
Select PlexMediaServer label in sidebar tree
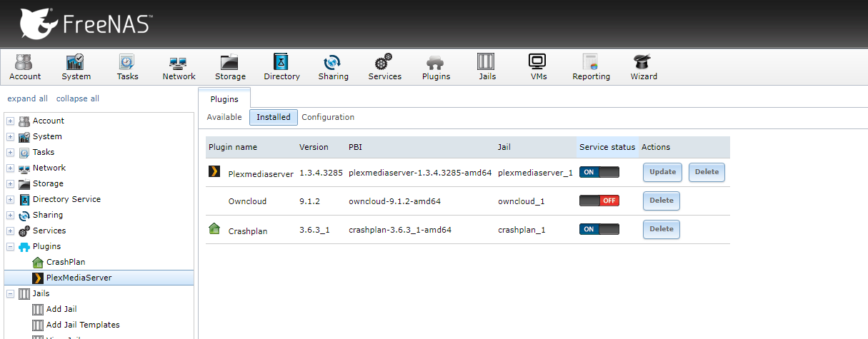79,278
